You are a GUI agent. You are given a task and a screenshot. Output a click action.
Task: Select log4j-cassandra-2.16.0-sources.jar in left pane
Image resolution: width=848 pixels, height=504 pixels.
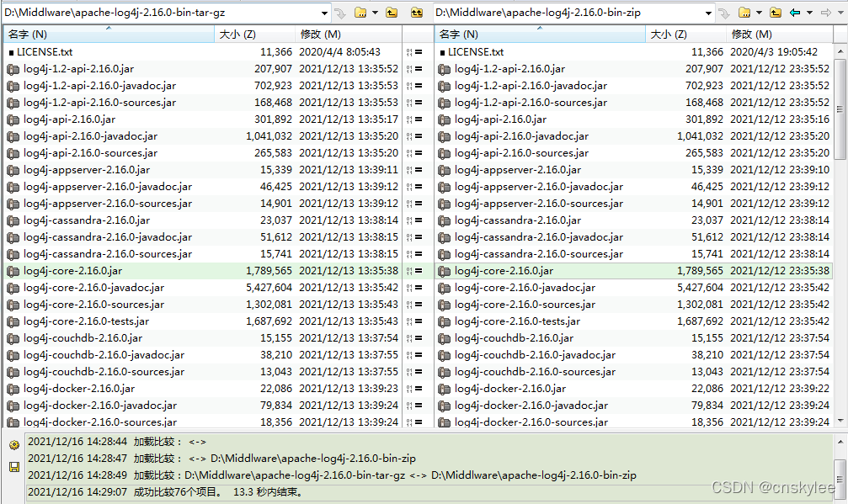click(x=108, y=254)
